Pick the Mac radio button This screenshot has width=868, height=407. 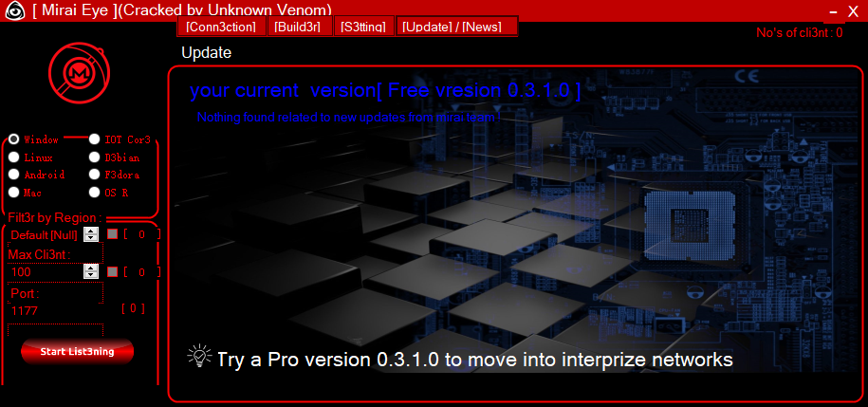(14, 193)
